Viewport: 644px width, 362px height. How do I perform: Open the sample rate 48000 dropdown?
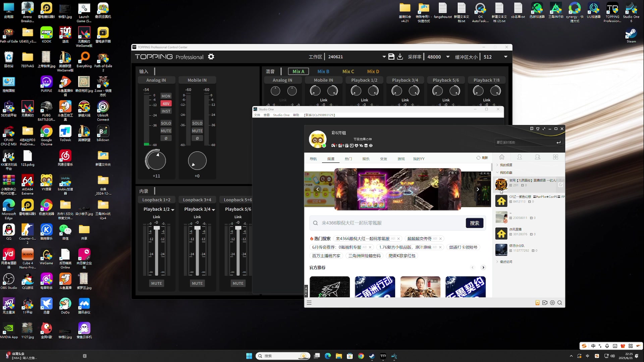pos(448,57)
